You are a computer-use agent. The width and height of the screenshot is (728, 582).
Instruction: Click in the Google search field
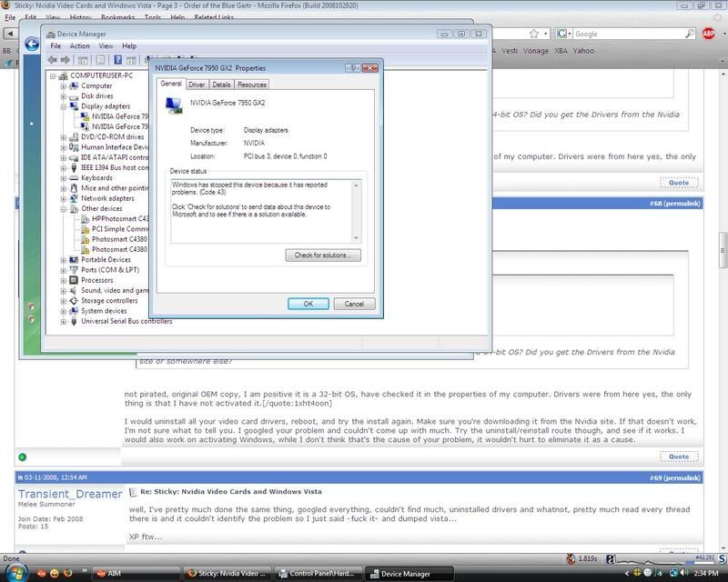(629, 34)
